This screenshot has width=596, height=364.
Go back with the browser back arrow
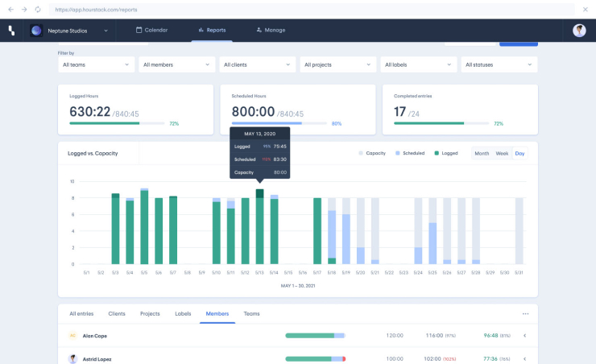click(x=10, y=10)
